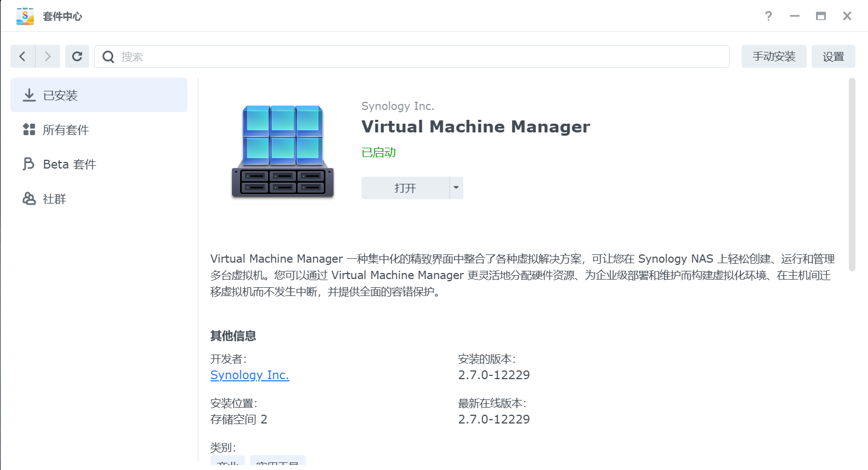Switch to 所有套件 category
868x470 pixels.
coord(66,130)
